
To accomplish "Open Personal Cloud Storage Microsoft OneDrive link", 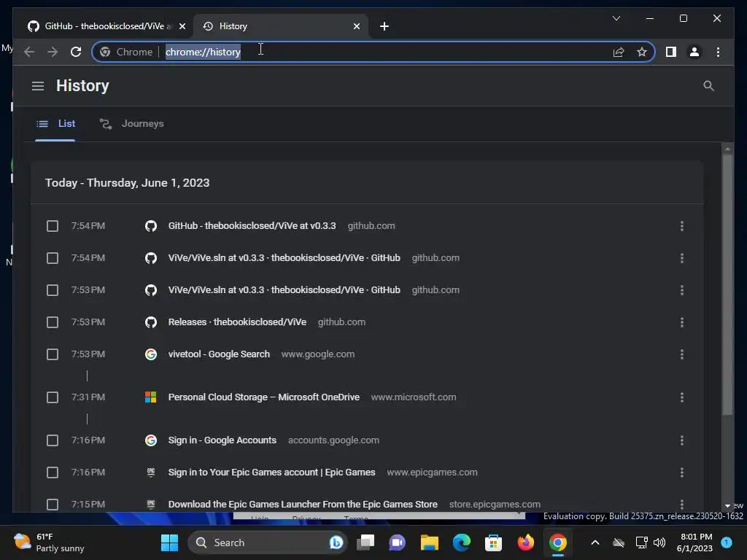I will 264,397.
